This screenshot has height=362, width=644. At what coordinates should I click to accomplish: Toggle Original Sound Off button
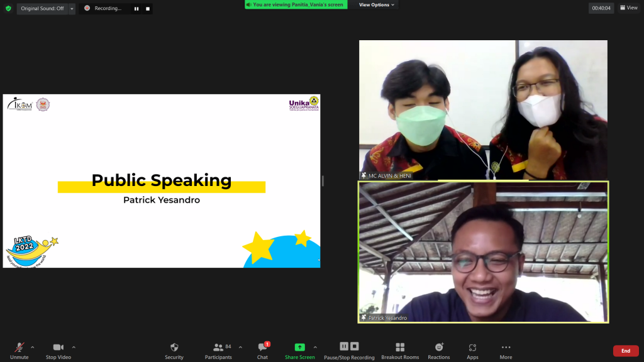(x=42, y=8)
